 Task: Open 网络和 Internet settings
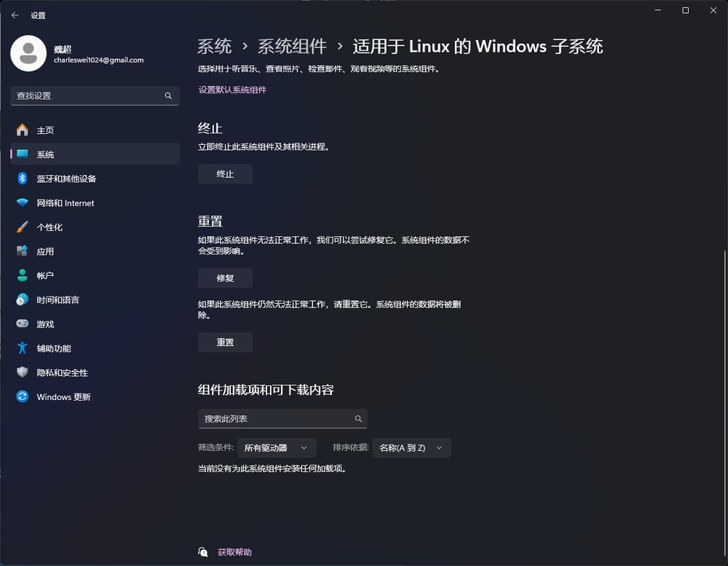(x=95, y=203)
